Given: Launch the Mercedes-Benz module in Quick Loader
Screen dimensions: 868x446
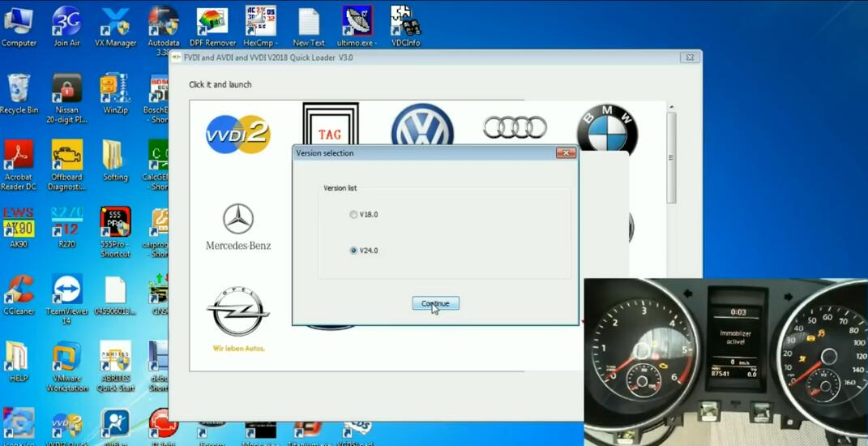Looking at the screenshot, I should [238, 226].
